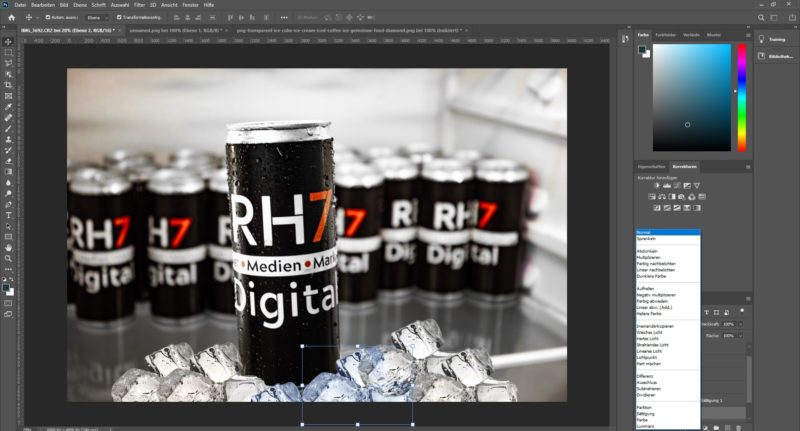Open the Ebene menu in the menu bar
This screenshot has width=800, height=431.
click(x=80, y=5)
